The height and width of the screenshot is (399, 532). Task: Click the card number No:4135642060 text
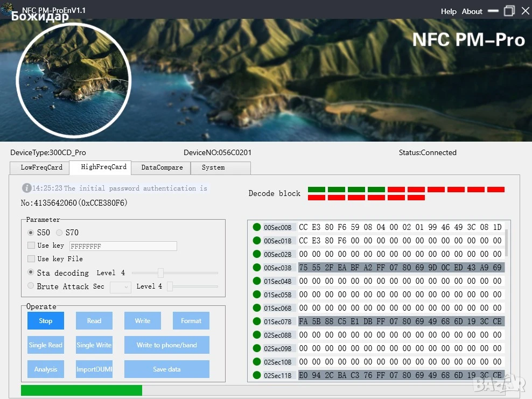74,203
